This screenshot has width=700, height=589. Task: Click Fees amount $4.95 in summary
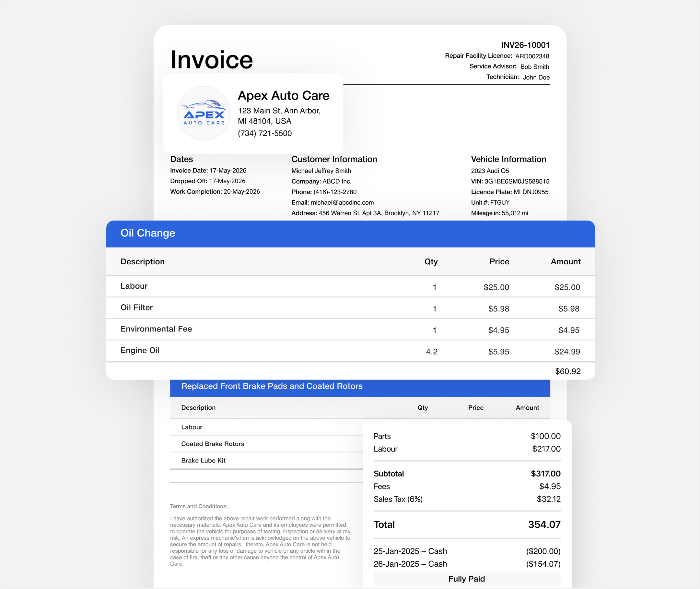tap(550, 487)
